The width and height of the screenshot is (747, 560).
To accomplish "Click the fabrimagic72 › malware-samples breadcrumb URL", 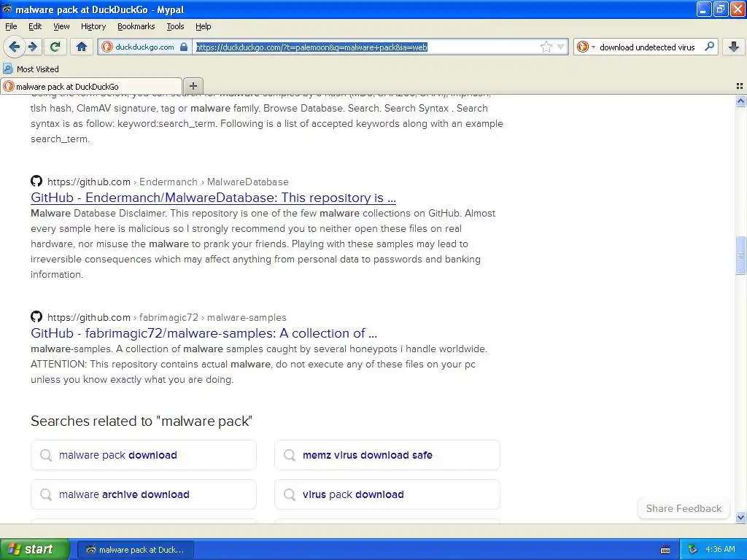I will coord(167,318).
